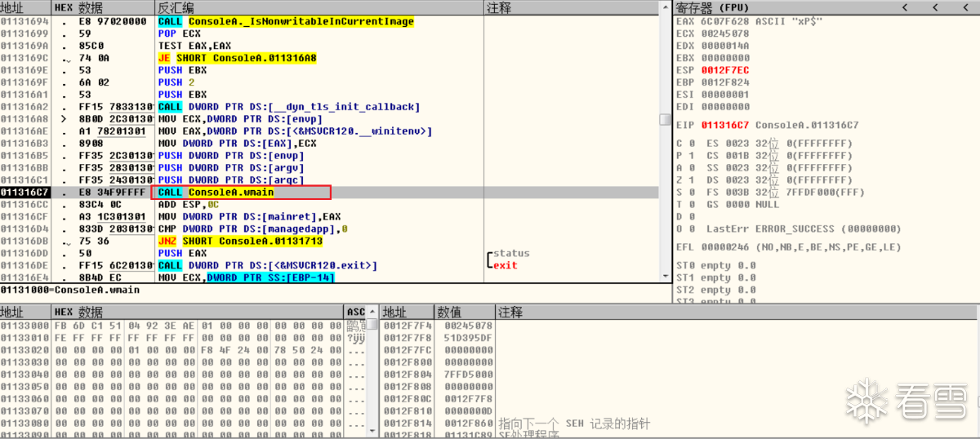Click address 01131694 in the address column
Image resolution: width=980 pixels, height=439 pixels.
24,21
